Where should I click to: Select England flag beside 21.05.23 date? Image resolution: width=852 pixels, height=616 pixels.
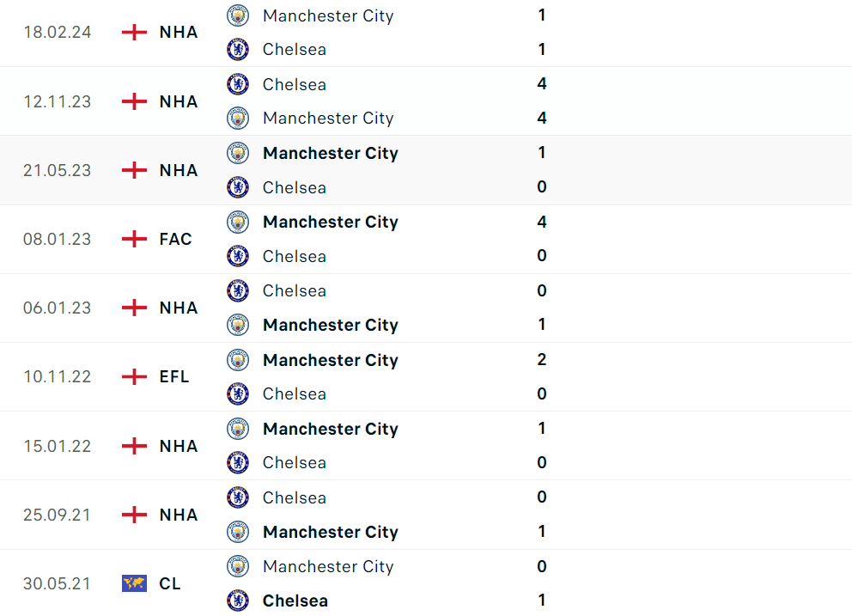(134, 170)
